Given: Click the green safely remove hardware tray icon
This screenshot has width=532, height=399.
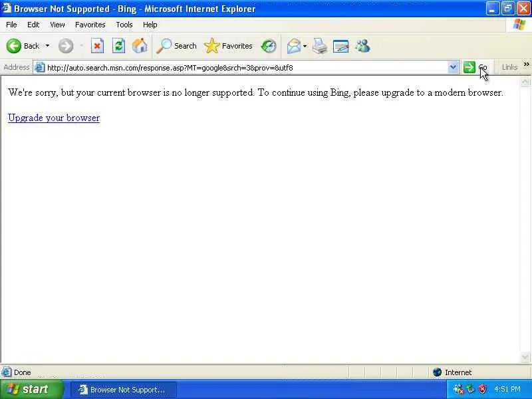Looking at the screenshot, I should point(470,389).
